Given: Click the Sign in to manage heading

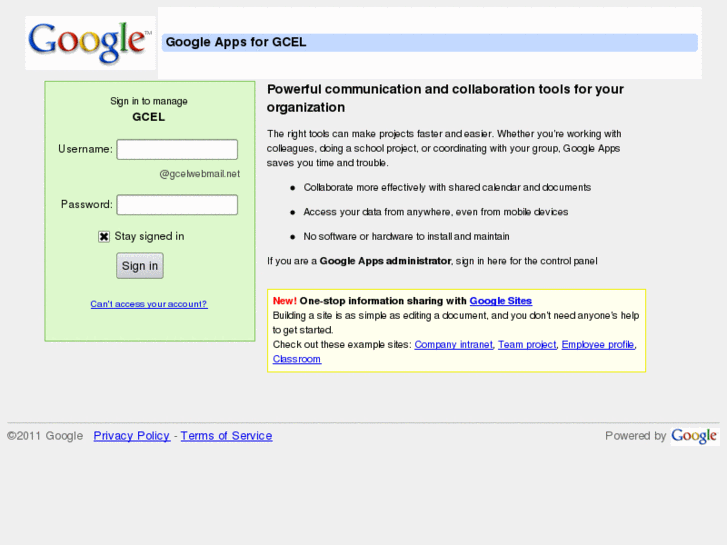Looking at the screenshot, I should click(149, 101).
